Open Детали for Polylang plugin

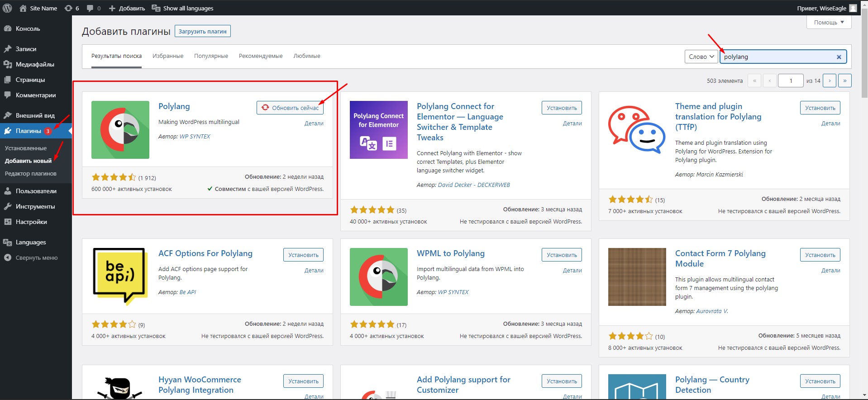pyautogui.click(x=314, y=123)
